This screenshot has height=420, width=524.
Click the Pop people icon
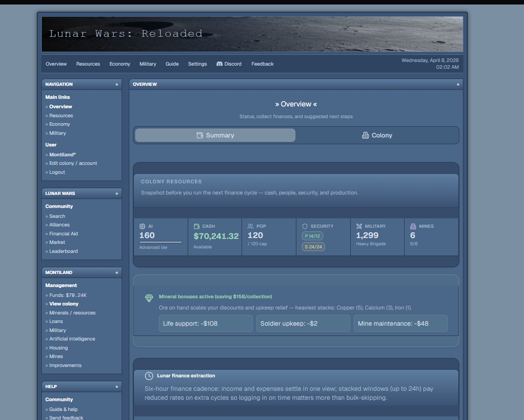pos(251,226)
